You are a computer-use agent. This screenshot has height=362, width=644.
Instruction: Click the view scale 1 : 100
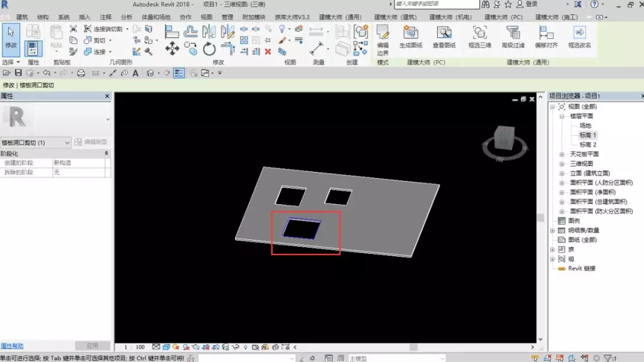click(134, 347)
